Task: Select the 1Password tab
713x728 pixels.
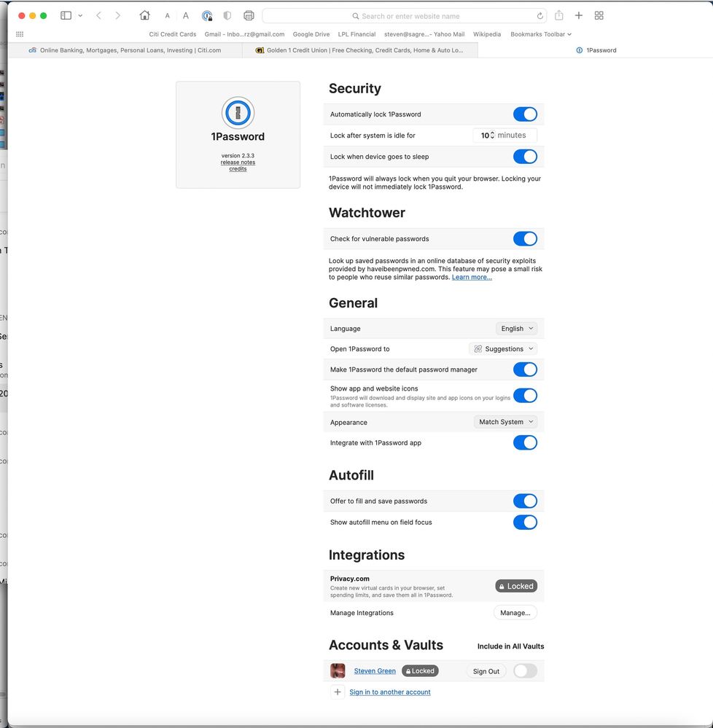Action: (x=596, y=50)
